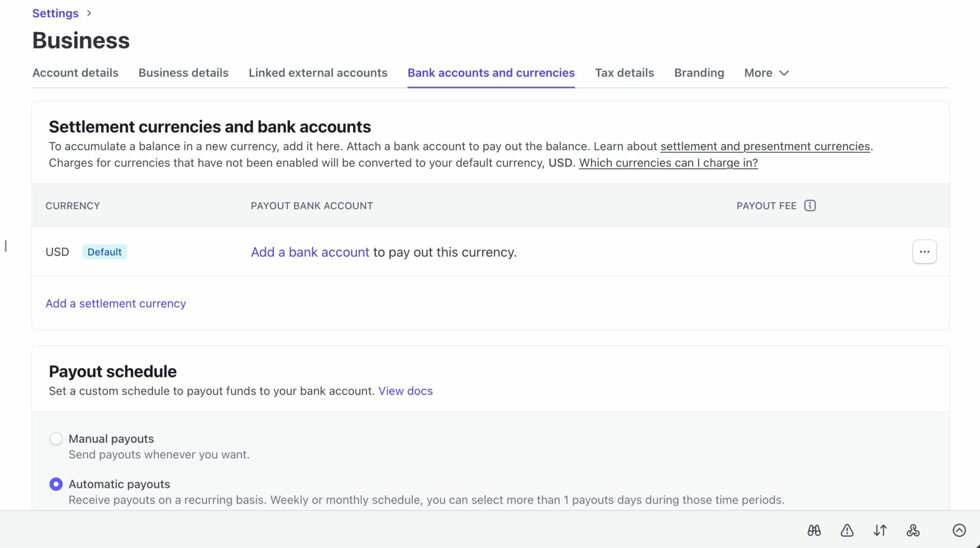Open the View docs link
This screenshot has width=980, height=548.
[x=405, y=391]
